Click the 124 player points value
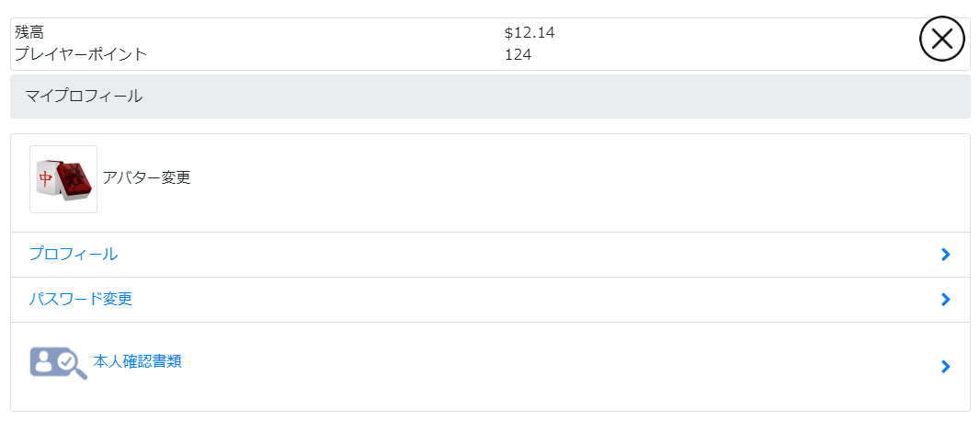This screenshot has height=433, width=980. [x=518, y=55]
